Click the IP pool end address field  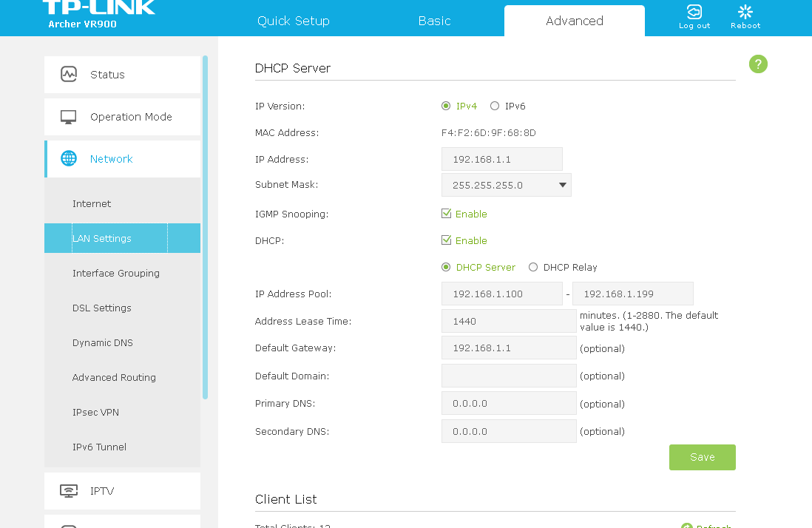click(633, 294)
